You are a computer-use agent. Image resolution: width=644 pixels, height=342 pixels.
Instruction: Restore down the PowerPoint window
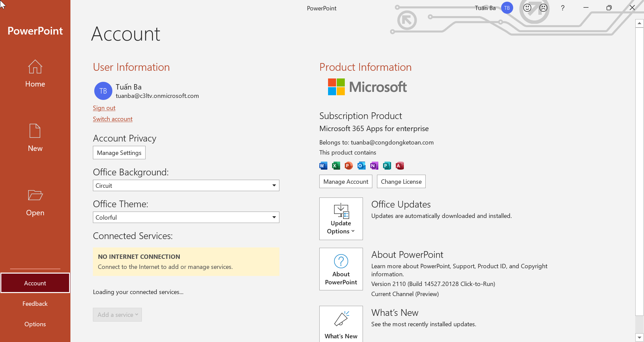pyautogui.click(x=609, y=8)
